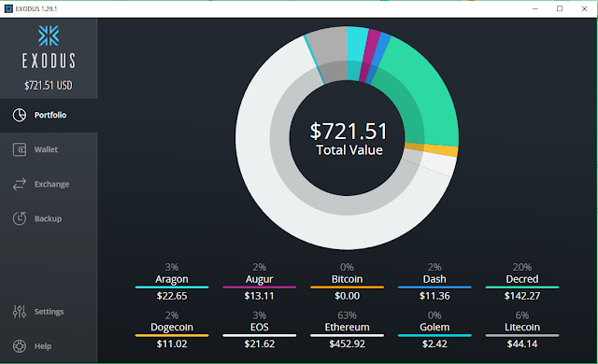This screenshot has width=598, height=364.
Task: Click the $11.36 Dash value
Action: [x=434, y=296]
